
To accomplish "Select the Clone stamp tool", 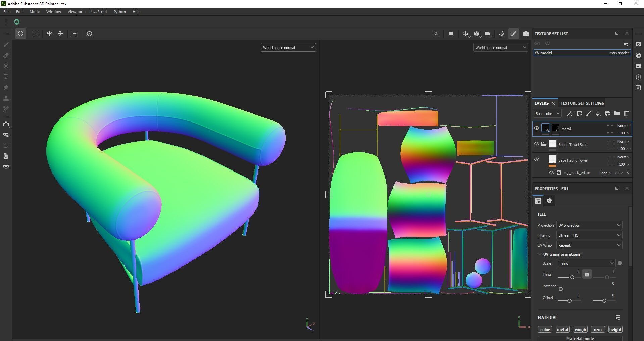I will (x=6, y=98).
